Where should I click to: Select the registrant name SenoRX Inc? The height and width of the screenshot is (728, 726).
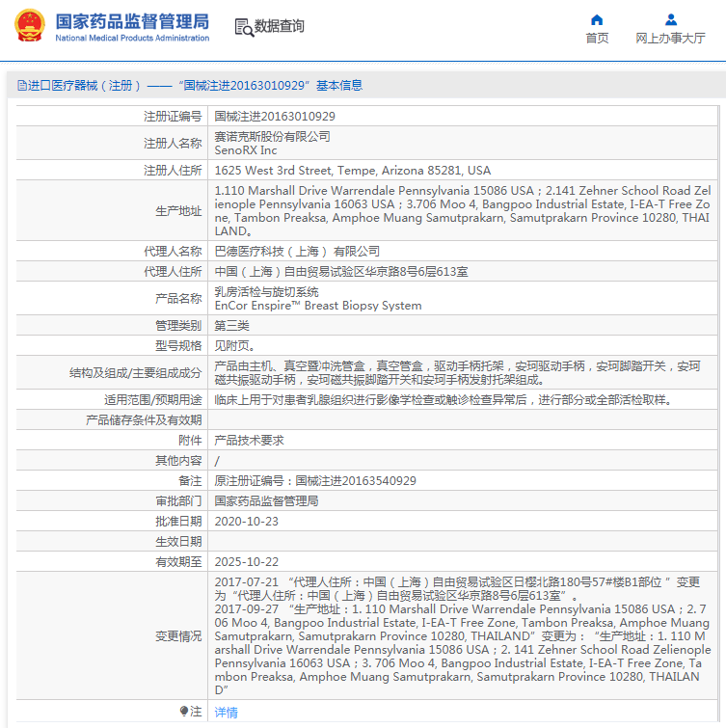246,150
